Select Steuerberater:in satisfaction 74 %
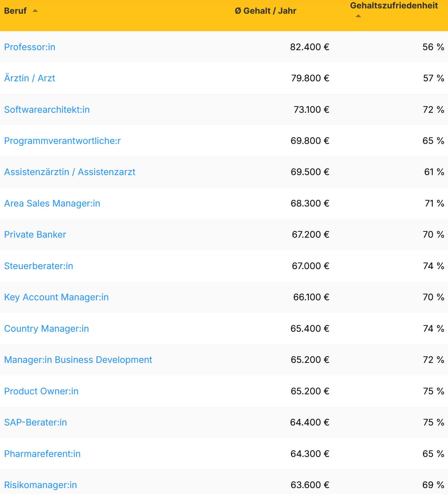The height and width of the screenshot is (494, 448). 433,266
